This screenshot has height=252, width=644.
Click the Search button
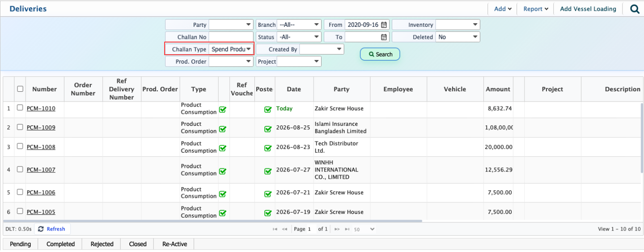click(380, 54)
